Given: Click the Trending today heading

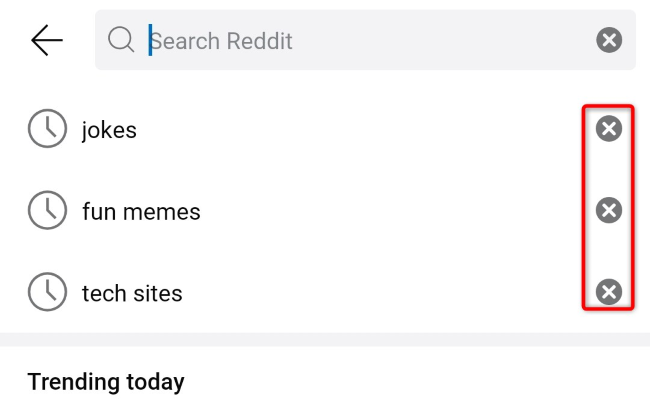Looking at the screenshot, I should point(106,381).
